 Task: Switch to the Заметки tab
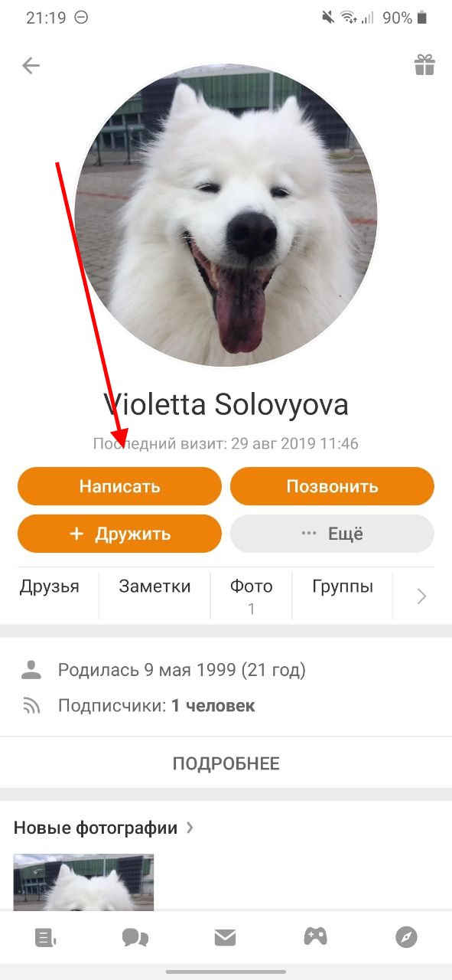click(x=154, y=587)
